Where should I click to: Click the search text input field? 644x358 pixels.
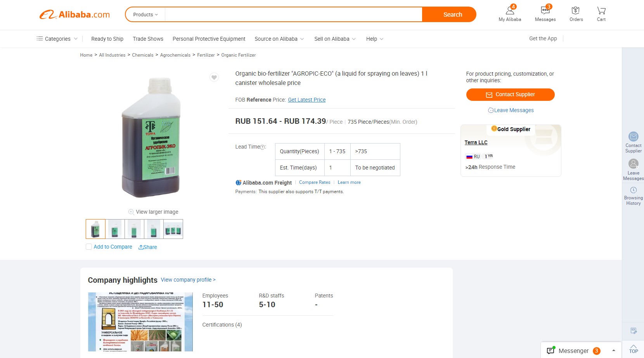pyautogui.click(x=293, y=15)
